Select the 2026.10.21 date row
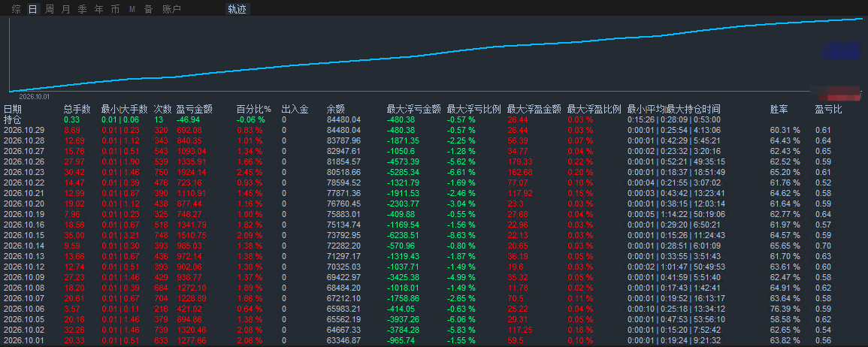Image resolution: width=868 pixels, height=347 pixels. [434, 193]
